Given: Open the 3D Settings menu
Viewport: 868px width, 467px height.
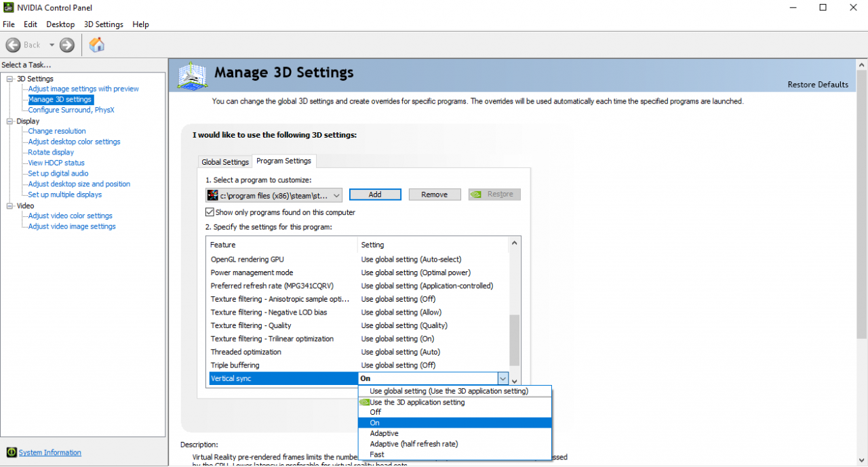Looking at the screenshot, I should coord(103,24).
